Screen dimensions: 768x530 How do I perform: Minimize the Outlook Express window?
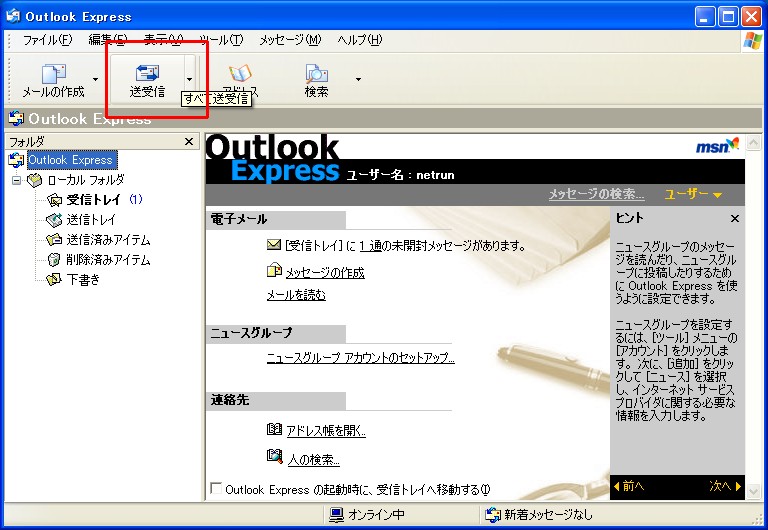(704, 17)
